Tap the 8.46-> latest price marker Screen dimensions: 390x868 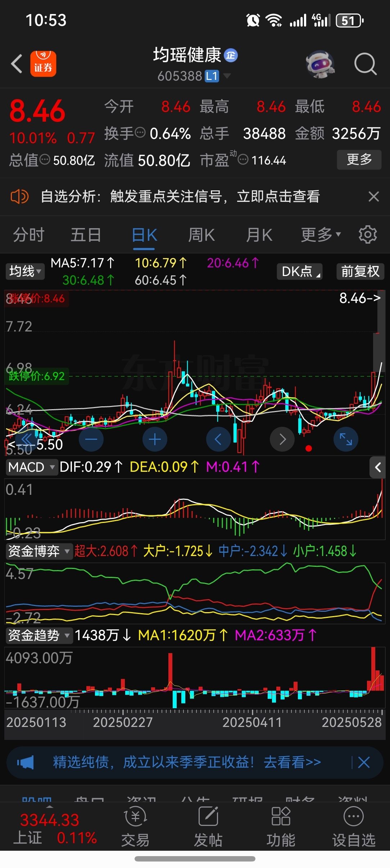coord(360,298)
